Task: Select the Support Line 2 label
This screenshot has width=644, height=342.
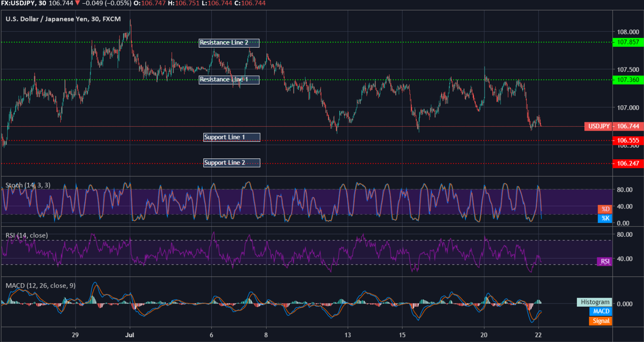Action: 232,163
